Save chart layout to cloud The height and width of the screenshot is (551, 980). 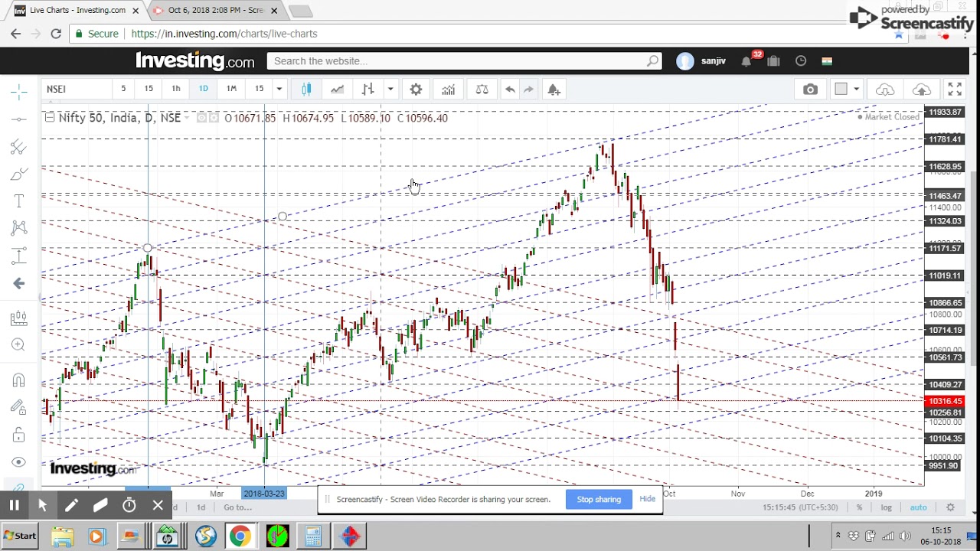(923, 90)
